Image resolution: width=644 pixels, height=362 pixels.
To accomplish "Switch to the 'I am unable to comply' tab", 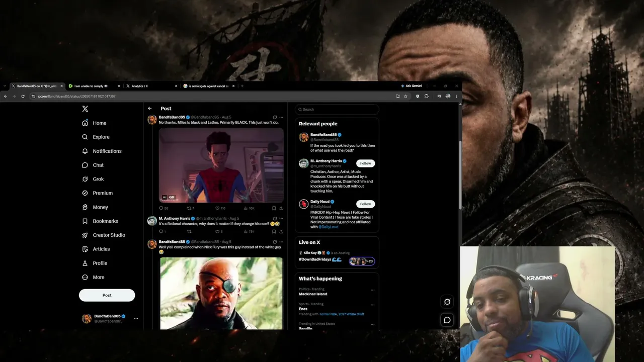I will click(94, 86).
